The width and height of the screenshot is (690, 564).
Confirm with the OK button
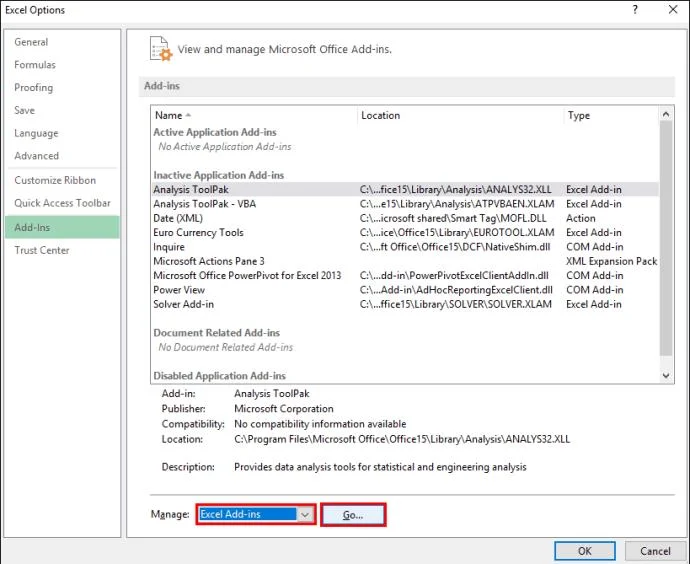pos(584,551)
